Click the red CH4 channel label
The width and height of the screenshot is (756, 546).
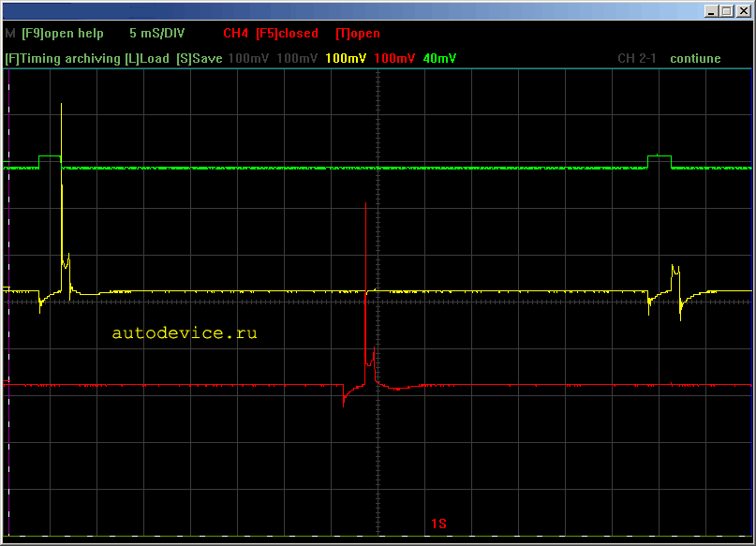click(x=236, y=34)
